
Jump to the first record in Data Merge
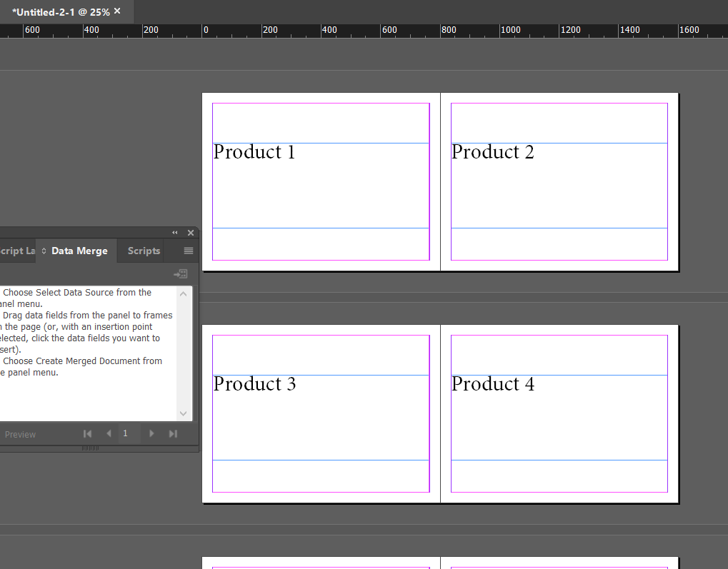[87, 433]
